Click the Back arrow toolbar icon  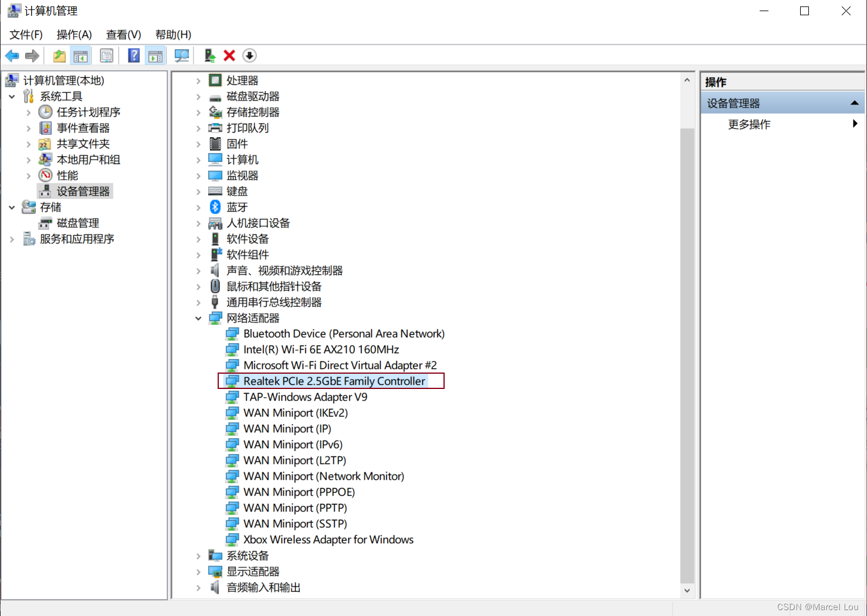[12, 56]
